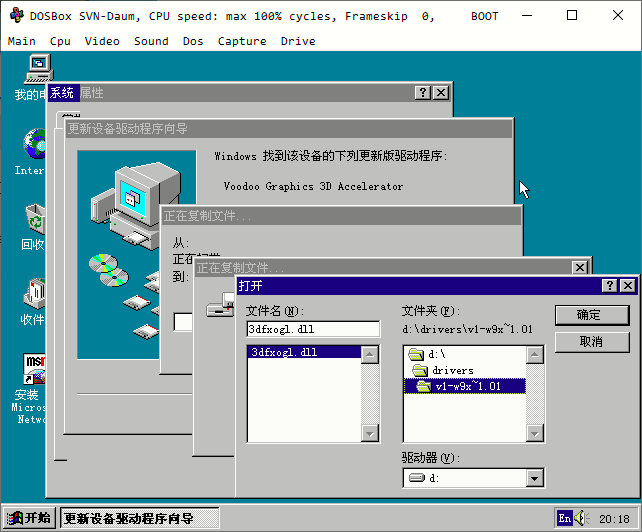Select the v1-w9x~1.01 folder entry
Image resolution: width=642 pixels, height=532 pixels.
click(x=465, y=386)
